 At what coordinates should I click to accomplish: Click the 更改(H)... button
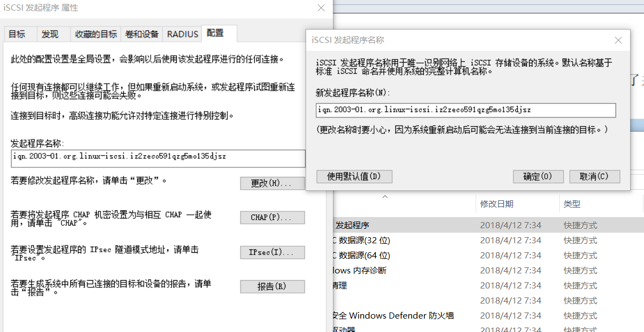click(x=272, y=183)
